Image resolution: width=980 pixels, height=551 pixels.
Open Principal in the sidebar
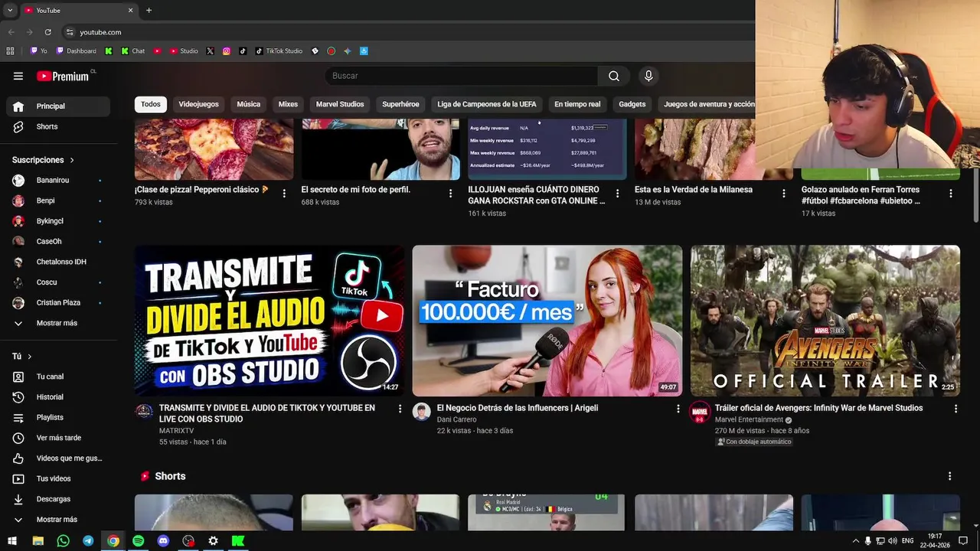point(58,106)
